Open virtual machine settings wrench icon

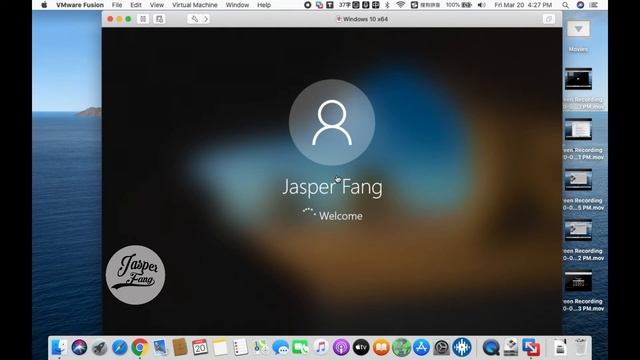[194, 19]
